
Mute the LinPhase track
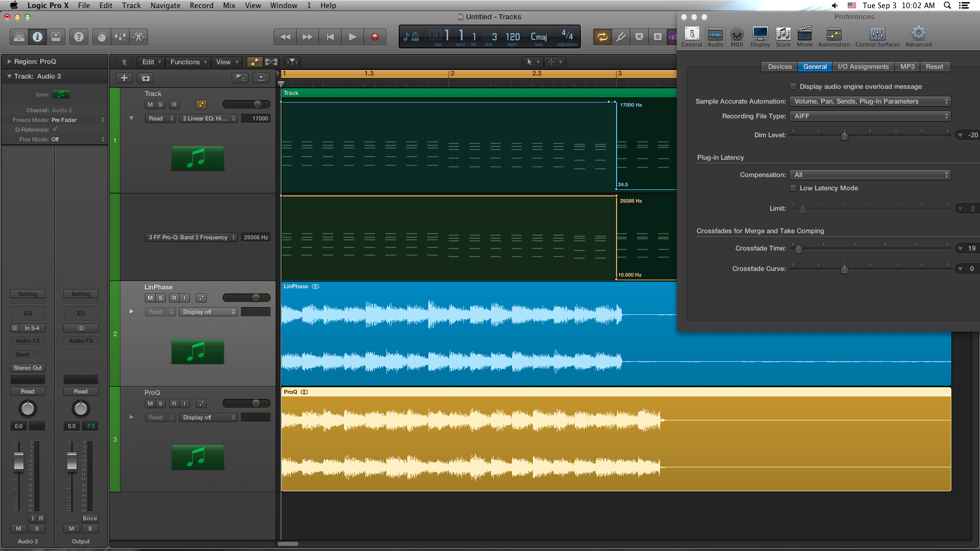(150, 298)
